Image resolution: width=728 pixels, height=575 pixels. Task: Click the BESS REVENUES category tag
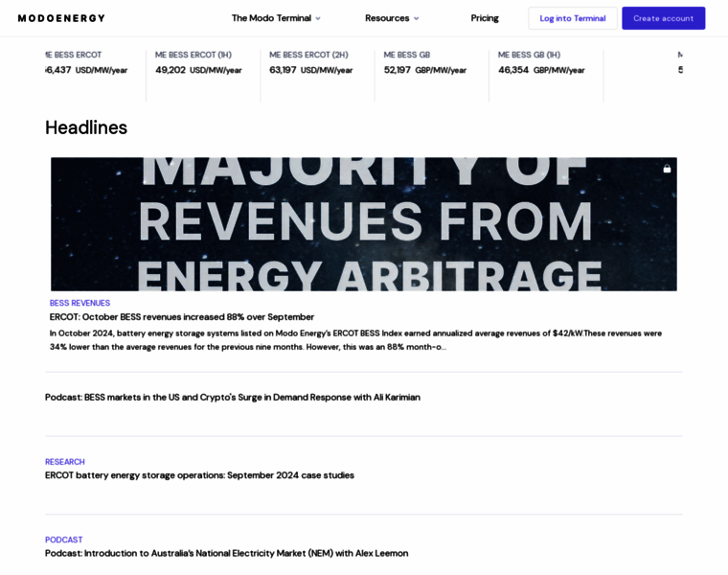click(x=80, y=303)
